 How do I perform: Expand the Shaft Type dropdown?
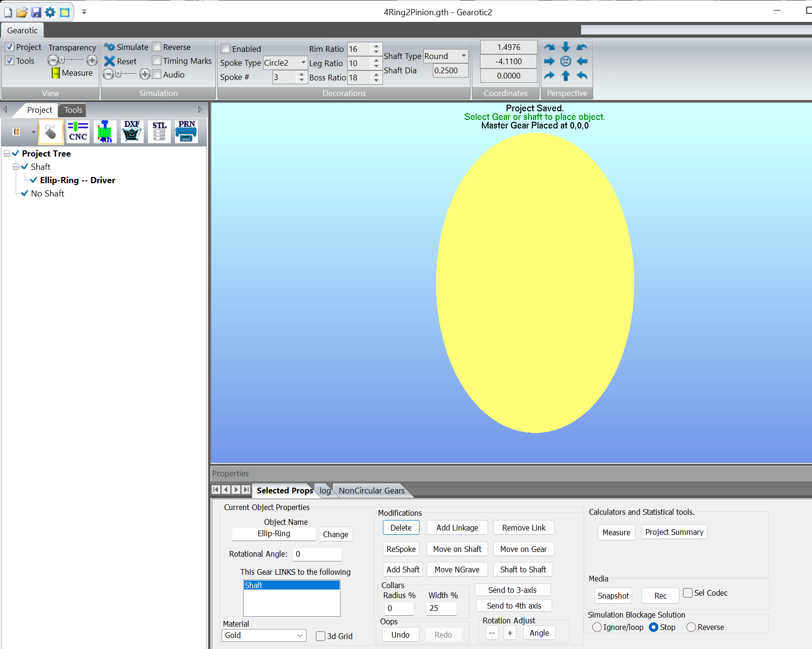pos(463,56)
